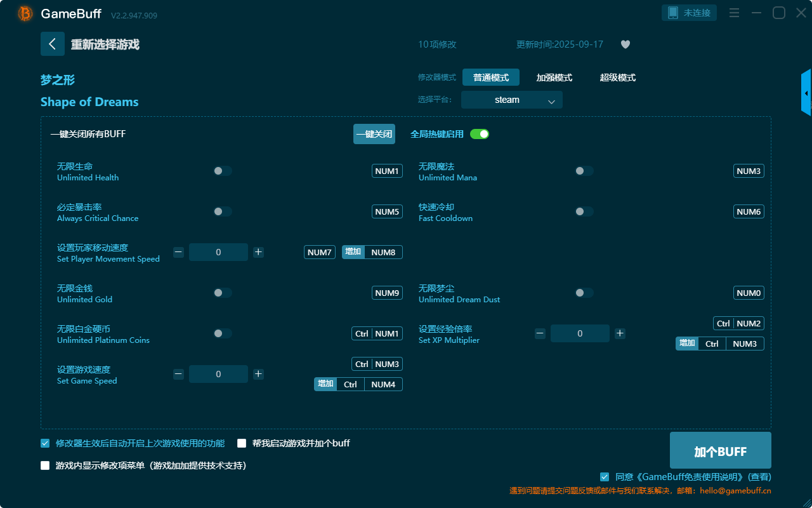Click the hello@gamebuff.cn email address
Viewport: 812px width, 508px height.
click(736, 491)
